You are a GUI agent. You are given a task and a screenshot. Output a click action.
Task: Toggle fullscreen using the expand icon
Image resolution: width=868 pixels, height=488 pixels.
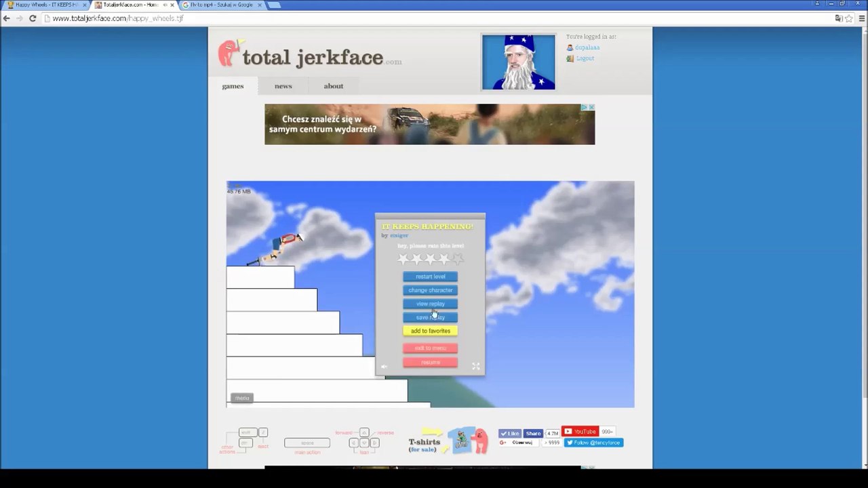tap(476, 366)
